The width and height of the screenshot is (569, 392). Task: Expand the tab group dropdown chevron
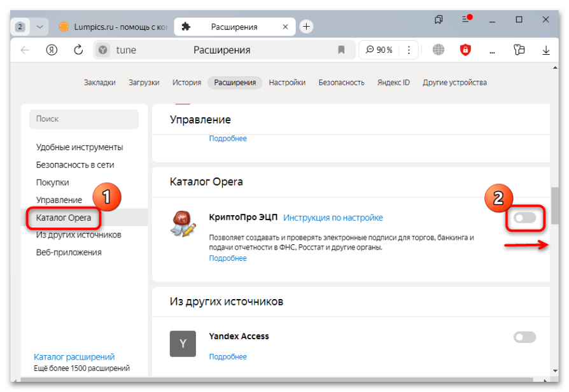coord(40,27)
